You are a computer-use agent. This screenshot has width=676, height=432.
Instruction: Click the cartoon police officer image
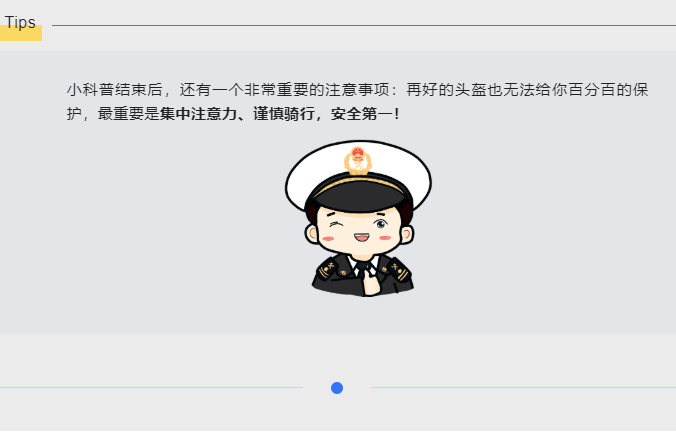coord(358,218)
